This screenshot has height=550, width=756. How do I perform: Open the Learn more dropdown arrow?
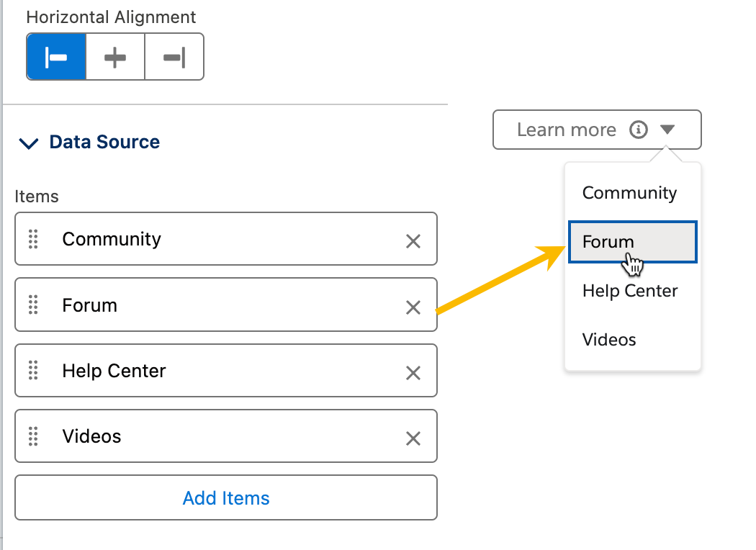click(x=667, y=130)
